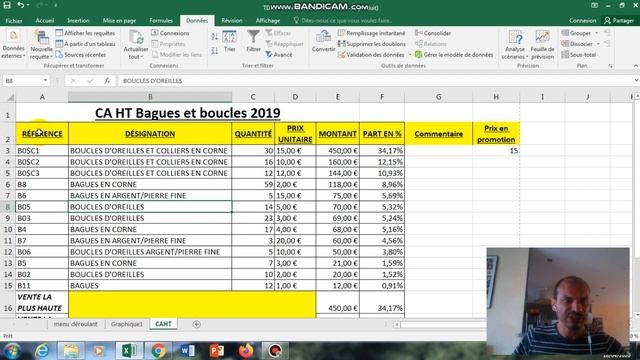Open Windows Start button
The width and height of the screenshot is (640, 360).
tap(12, 351)
